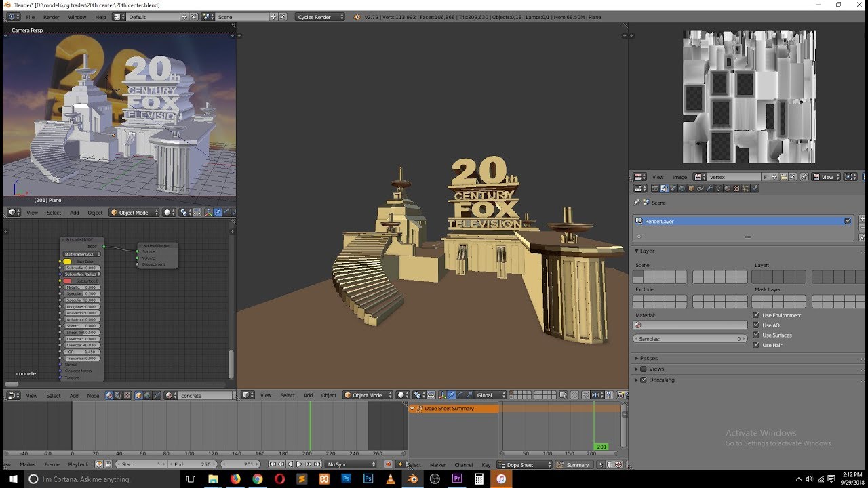This screenshot has width=868, height=488.
Task: Open Cycles Render engine dropdown
Action: tap(321, 17)
